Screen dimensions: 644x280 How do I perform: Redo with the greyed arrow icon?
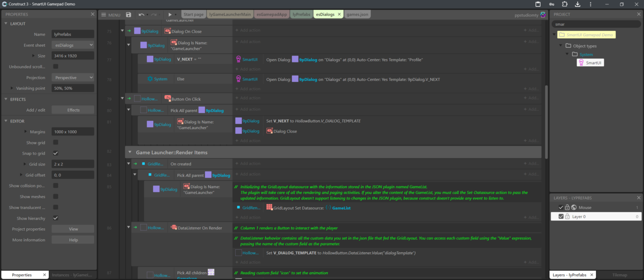(x=154, y=15)
